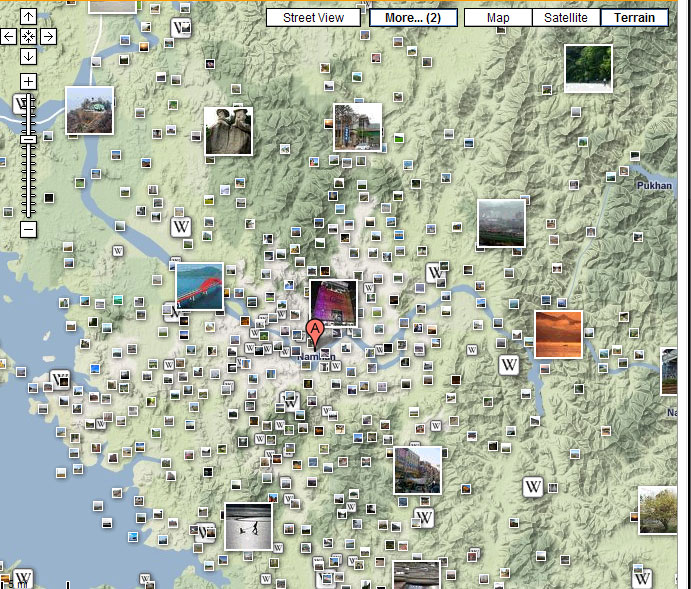Pan the map right with arrow button
This screenshot has height=589, width=691.
tap(48, 36)
